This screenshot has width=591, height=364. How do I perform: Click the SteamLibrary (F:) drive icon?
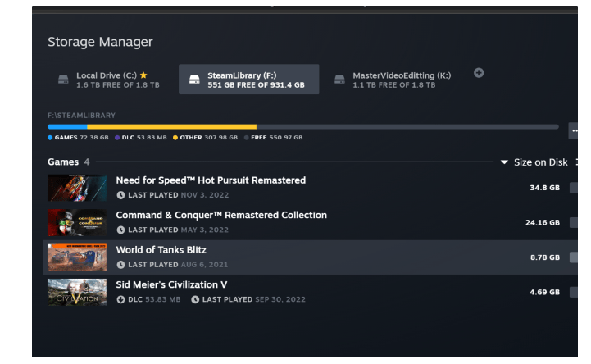[194, 80]
